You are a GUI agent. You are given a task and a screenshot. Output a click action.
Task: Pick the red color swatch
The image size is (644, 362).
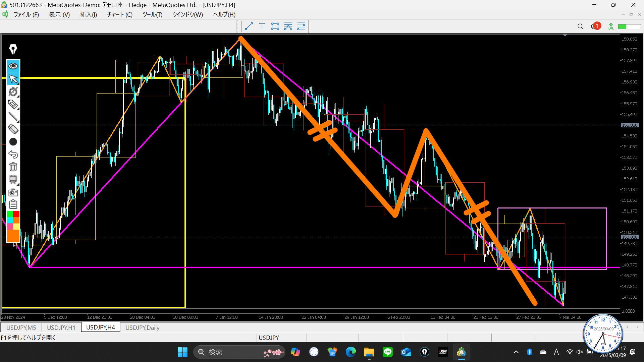tap(16, 214)
